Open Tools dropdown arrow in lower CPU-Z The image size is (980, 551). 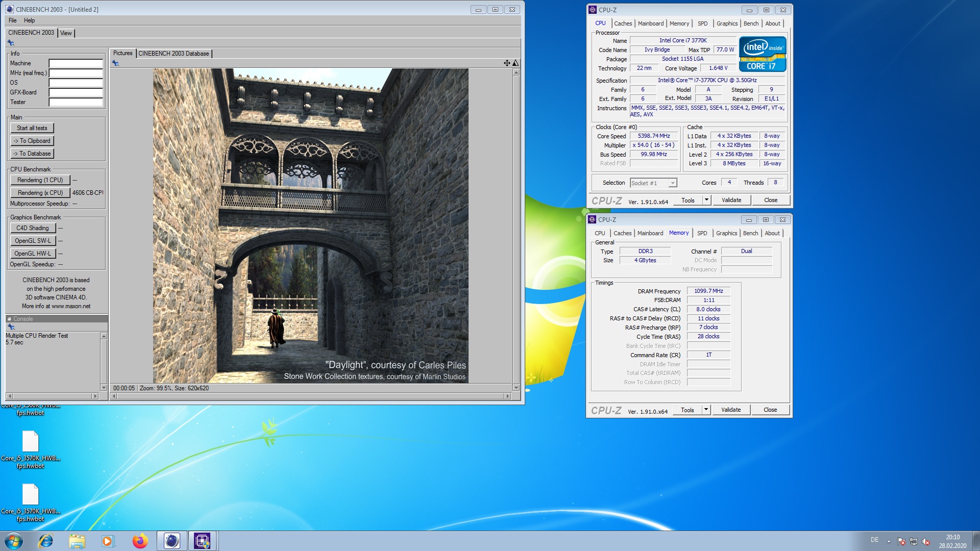click(x=706, y=410)
